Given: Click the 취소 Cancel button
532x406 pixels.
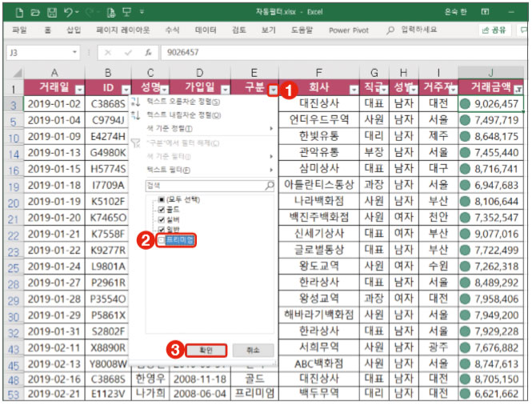Looking at the screenshot, I should click(x=253, y=350).
